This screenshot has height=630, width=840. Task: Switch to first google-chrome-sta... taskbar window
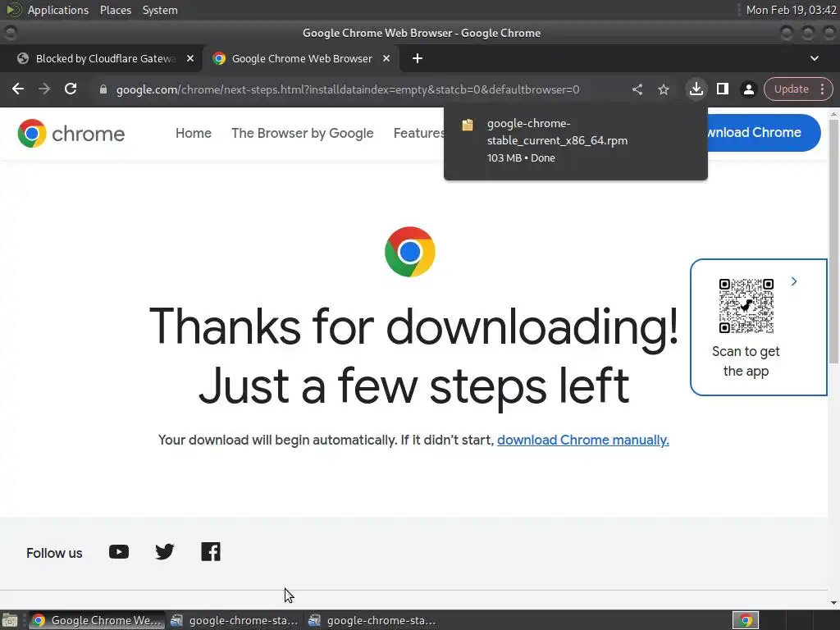(x=234, y=620)
